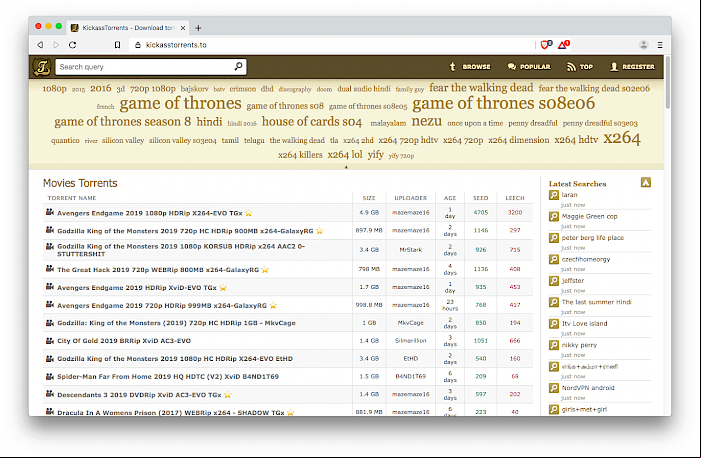Open Avengers Endgame 2019 HDRip XviD-EVO torrent

[x=136, y=288]
